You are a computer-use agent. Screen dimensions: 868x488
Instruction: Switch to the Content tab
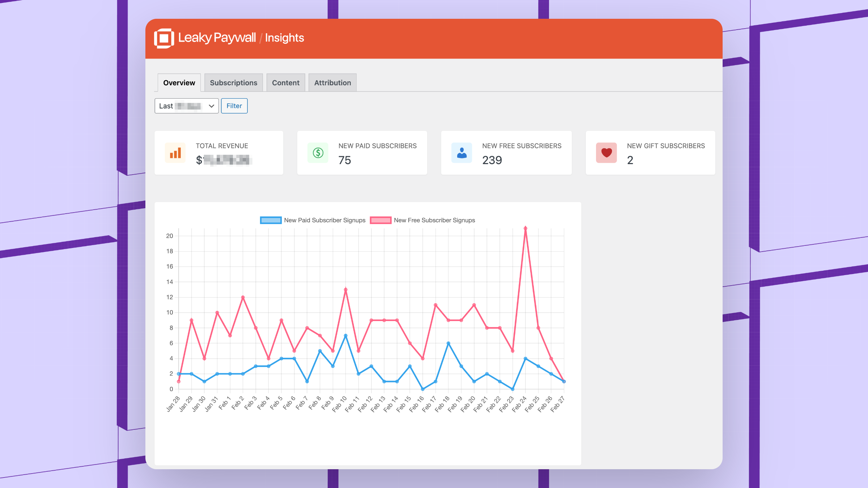click(x=286, y=83)
